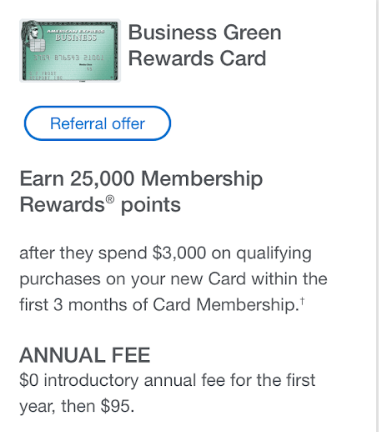This screenshot has width=379, height=432.
Task: Click the registered trademark symbol after Rewards
Action: (x=110, y=199)
